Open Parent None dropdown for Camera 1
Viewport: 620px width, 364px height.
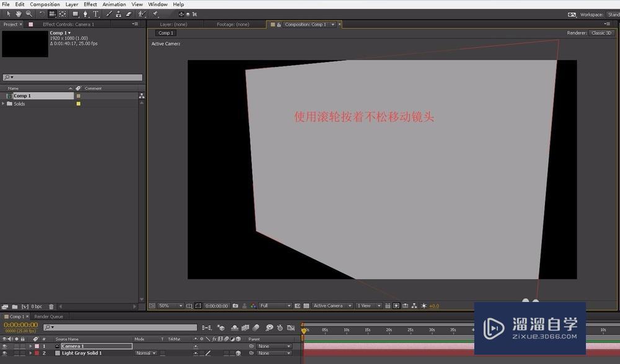(x=273, y=346)
